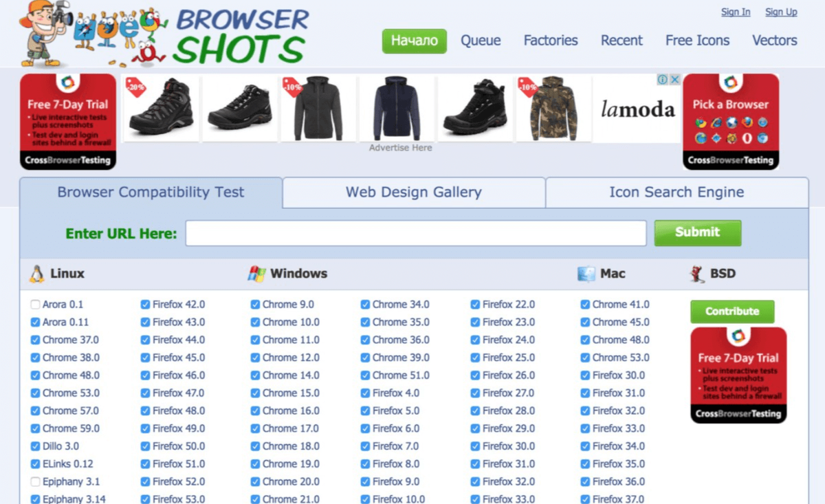Go to the Начало menu item
Screen dimensions: 825x504
pyautogui.click(x=415, y=41)
